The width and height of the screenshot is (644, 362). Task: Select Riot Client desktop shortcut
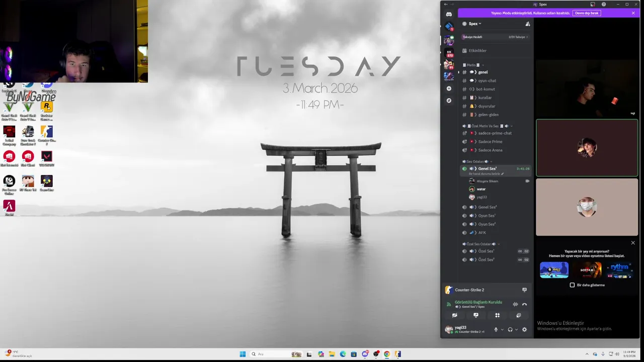click(x=28, y=159)
